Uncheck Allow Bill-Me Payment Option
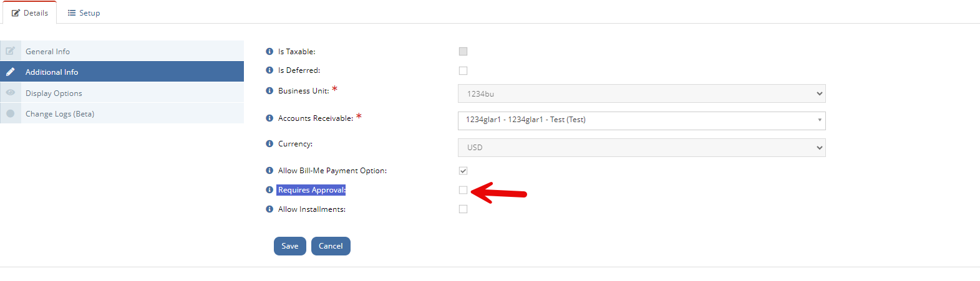The image size is (980, 281). point(463,171)
